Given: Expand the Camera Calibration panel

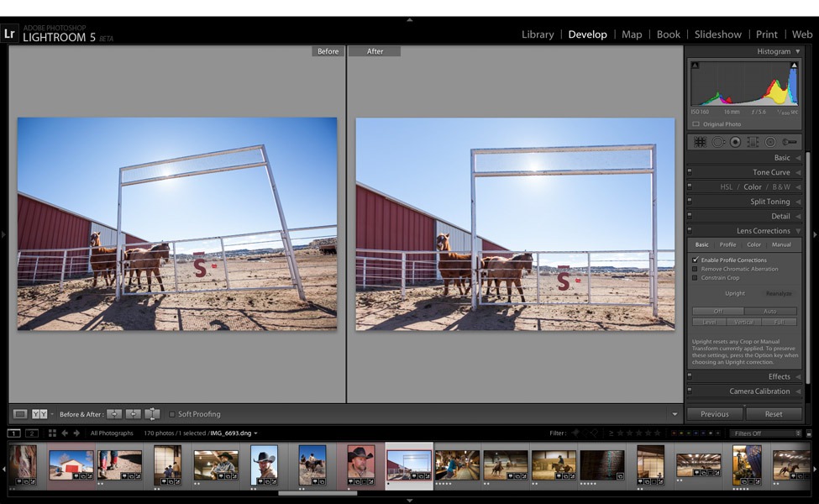Looking at the screenshot, I should point(759,391).
